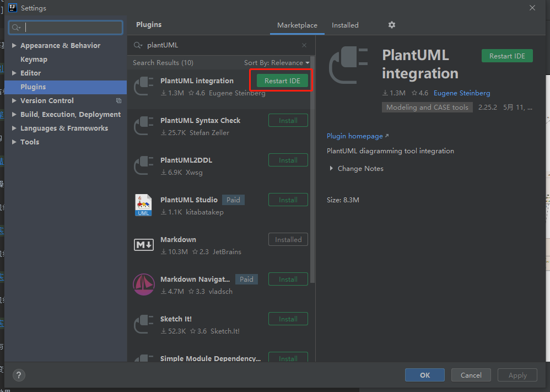Switch to the Marketplace tab

(x=297, y=25)
